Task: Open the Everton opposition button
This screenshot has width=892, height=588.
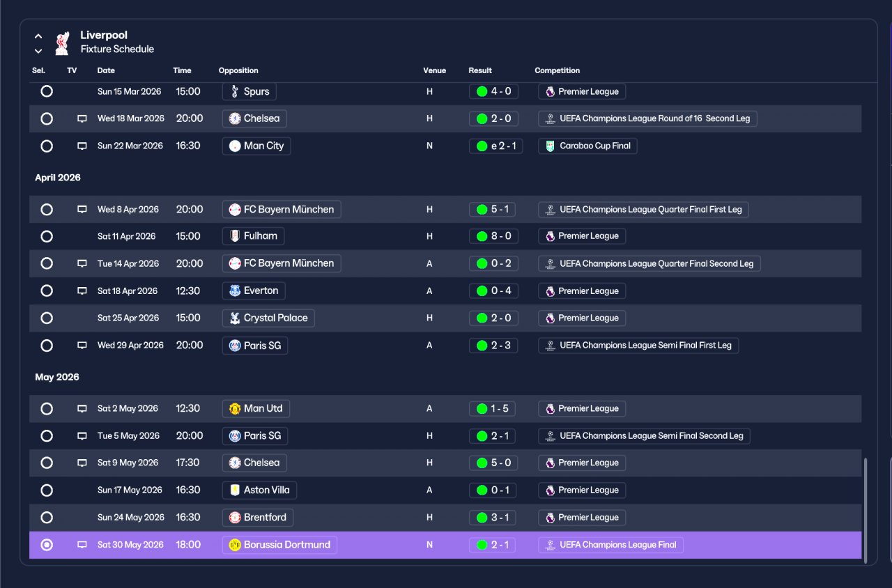Action: (x=254, y=291)
